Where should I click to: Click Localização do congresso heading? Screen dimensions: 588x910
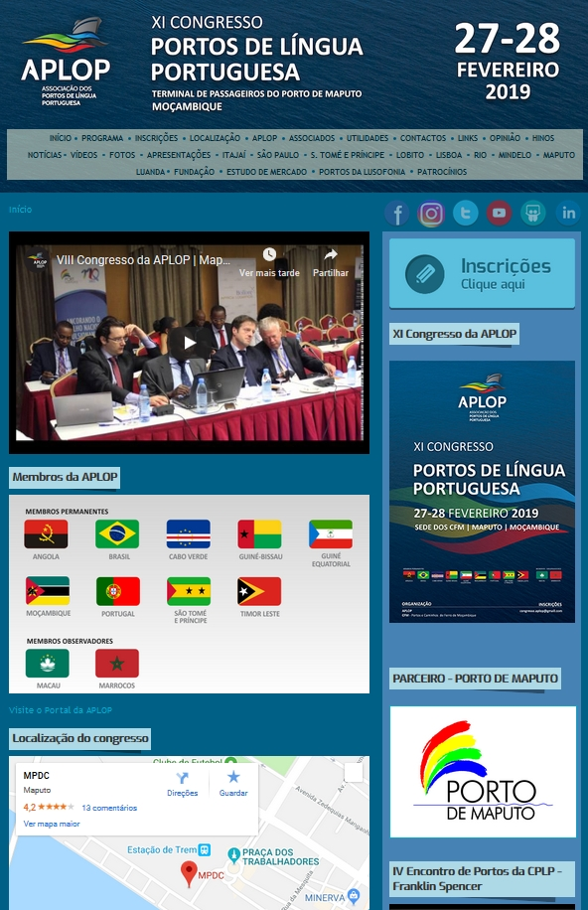pyautogui.click(x=80, y=738)
